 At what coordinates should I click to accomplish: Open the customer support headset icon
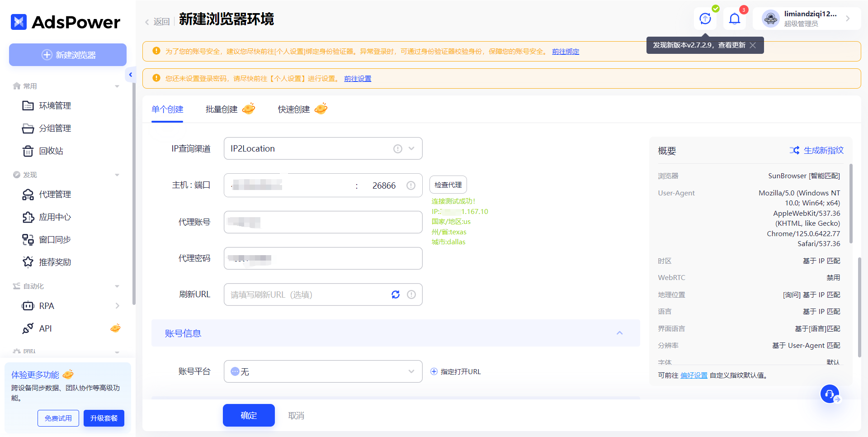point(830,394)
